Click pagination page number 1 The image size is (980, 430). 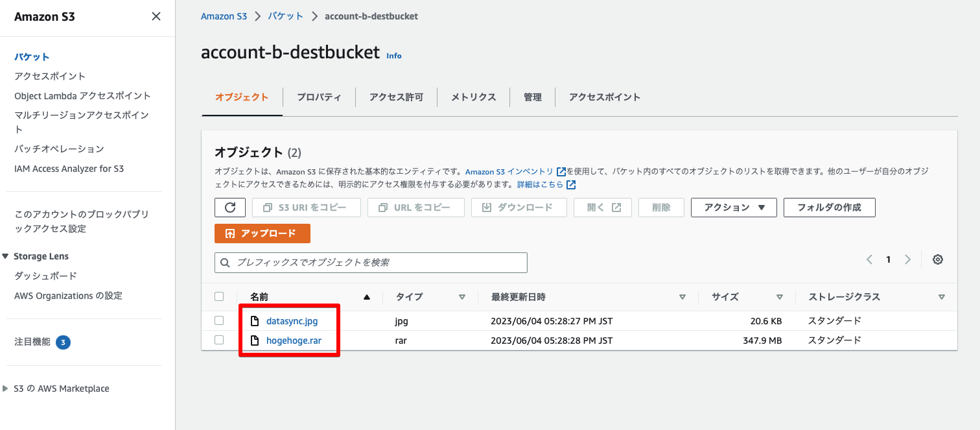(889, 259)
